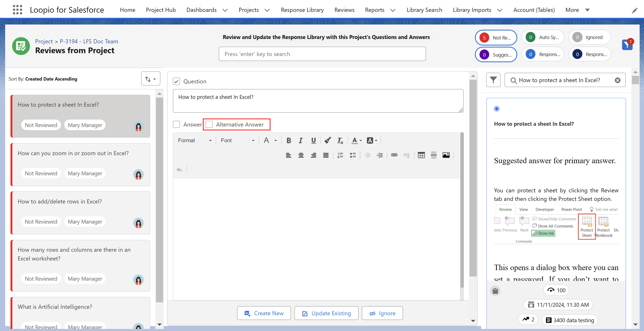Viewport: 644px width, 331px height.
Task: Click the Create New button
Action: [264, 313]
